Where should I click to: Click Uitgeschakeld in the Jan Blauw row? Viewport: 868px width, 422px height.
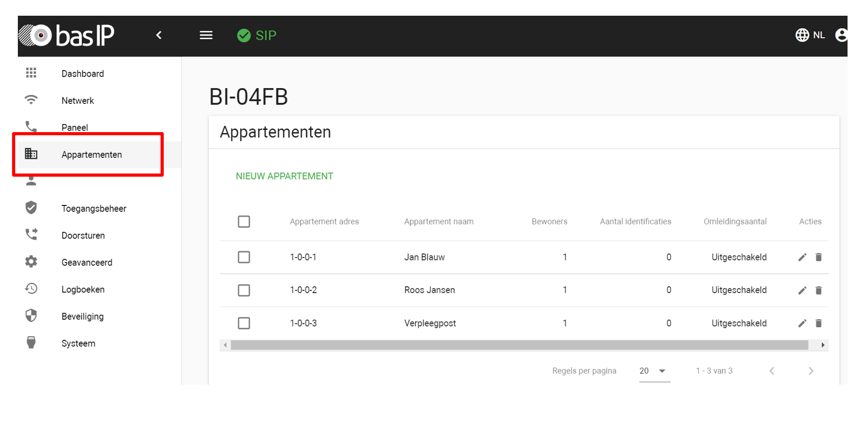tap(739, 257)
